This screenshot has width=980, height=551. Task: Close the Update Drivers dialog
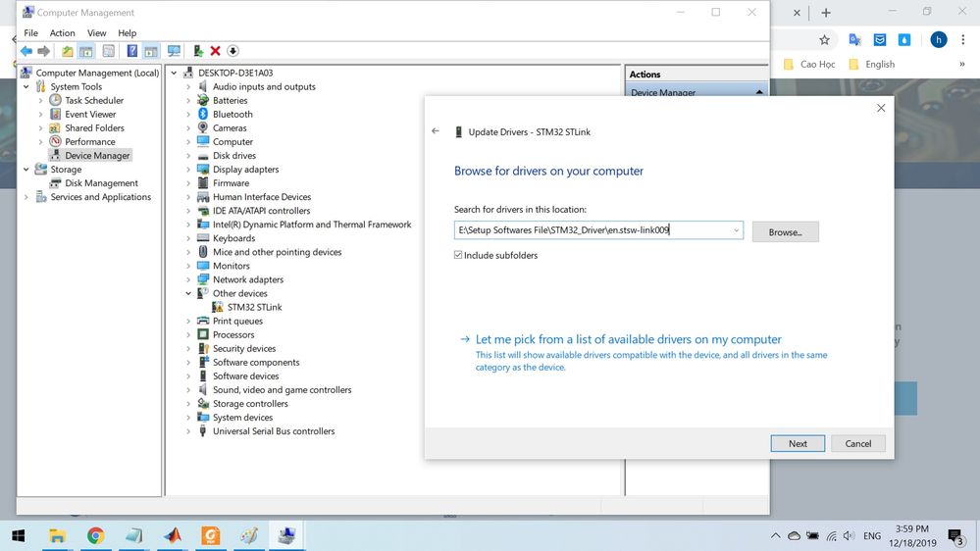(x=881, y=108)
